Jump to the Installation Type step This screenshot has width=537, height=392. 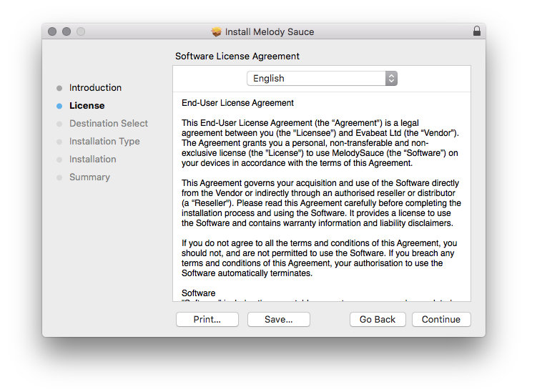(x=104, y=142)
